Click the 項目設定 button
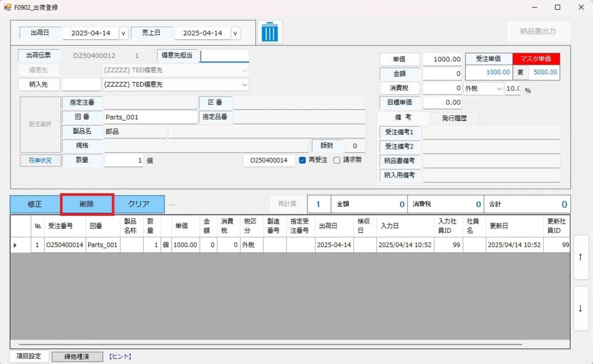Viewport: 593px width, 364px height. click(x=29, y=356)
